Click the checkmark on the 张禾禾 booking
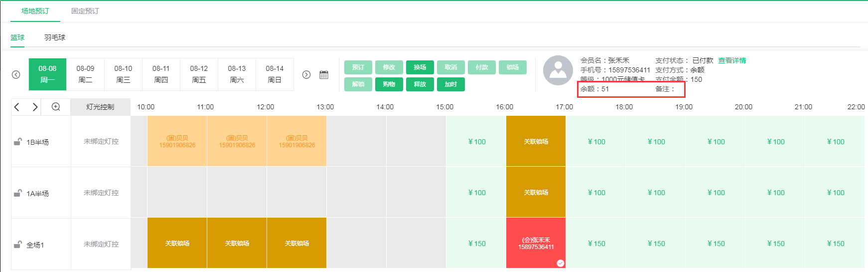Viewport: 868px width, 272px height. (561, 263)
